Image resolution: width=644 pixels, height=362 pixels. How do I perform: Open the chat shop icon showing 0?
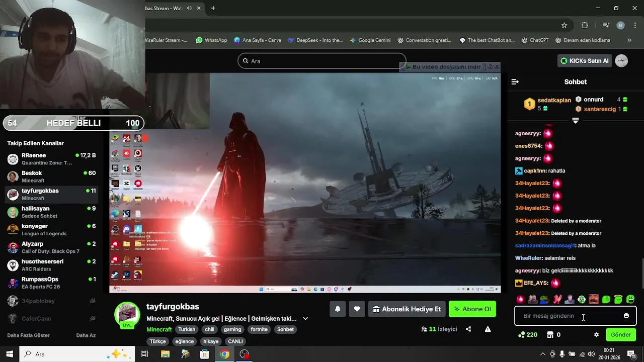pyautogui.click(x=554, y=335)
